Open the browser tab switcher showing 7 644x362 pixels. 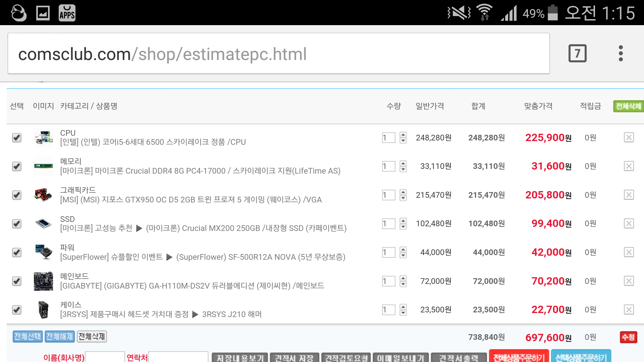click(x=577, y=53)
